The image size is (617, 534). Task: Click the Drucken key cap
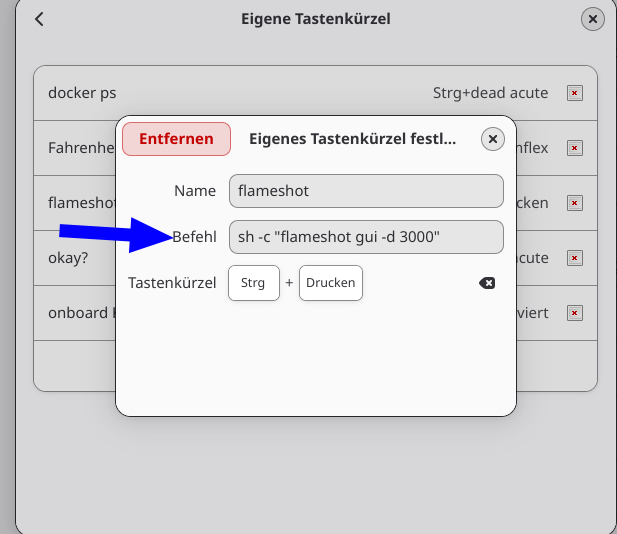pyautogui.click(x=331, y=283)
